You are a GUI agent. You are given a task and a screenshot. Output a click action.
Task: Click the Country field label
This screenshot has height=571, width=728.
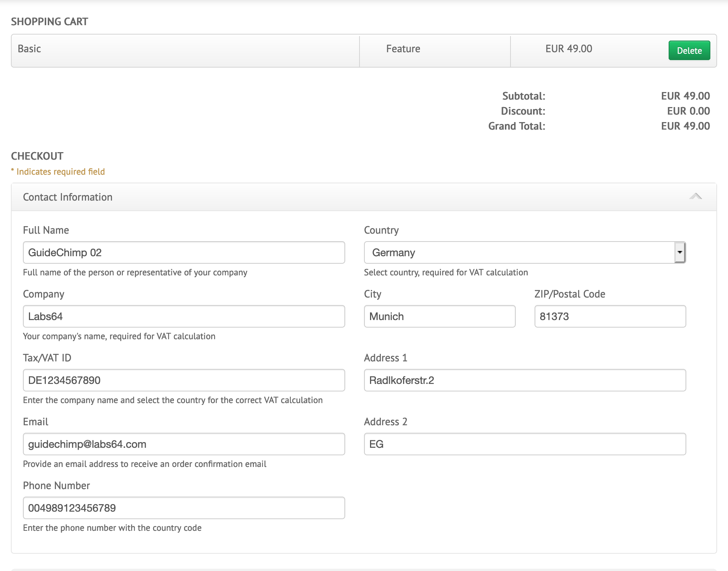(x=381, y=230)
